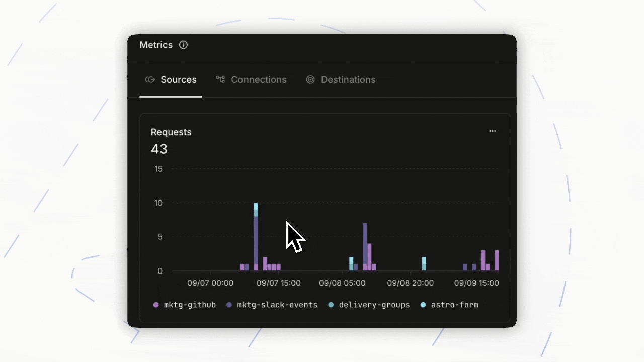Click the Metrics heading
The height and width of the screenshot is (362, 644).
[x=156, y=45]
